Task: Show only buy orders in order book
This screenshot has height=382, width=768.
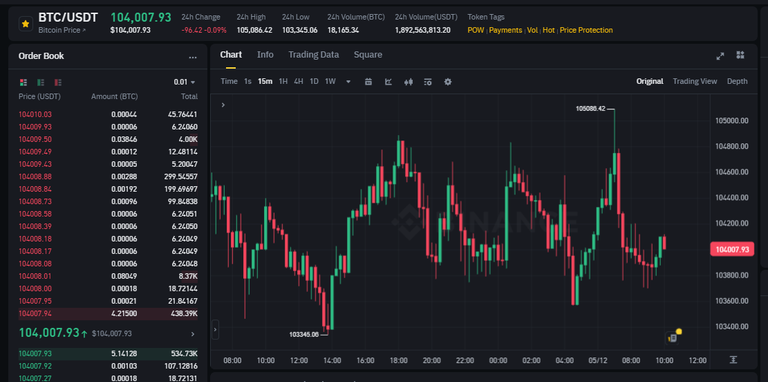Action: click(41, 82)
